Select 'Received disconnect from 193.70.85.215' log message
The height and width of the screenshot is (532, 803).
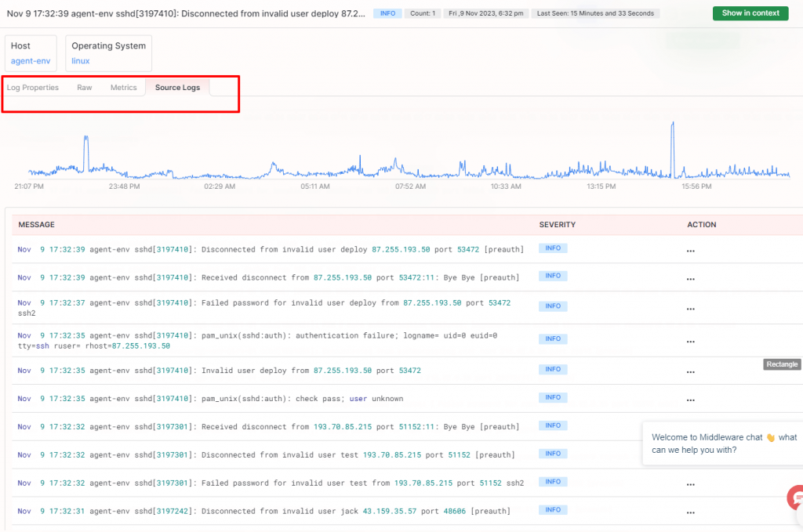click(x=268, y=427)
